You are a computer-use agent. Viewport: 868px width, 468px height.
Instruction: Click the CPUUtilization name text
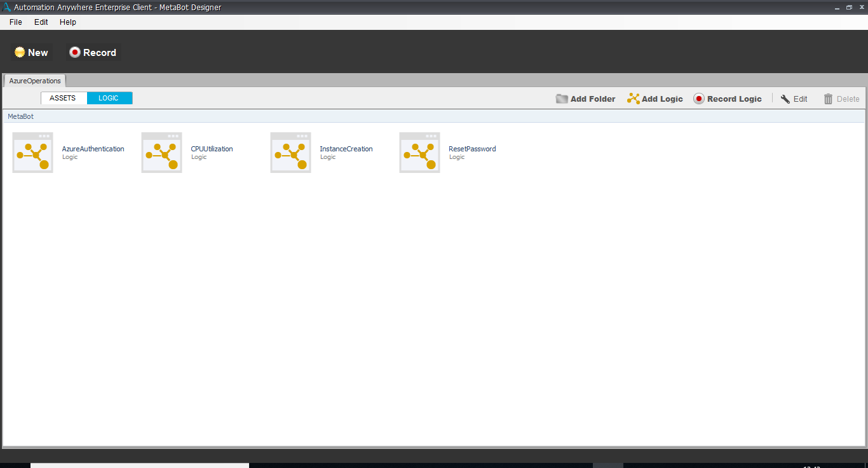pyautogui.click(x=212, y=149)
